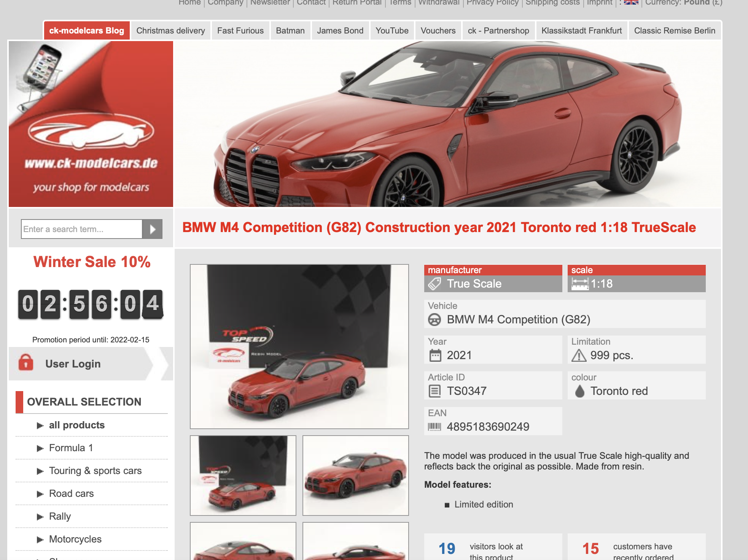Click the warning triangle Limitation icon
Image resolution: width=748 pixels, height=560 pixels.
tap(579, 355)
